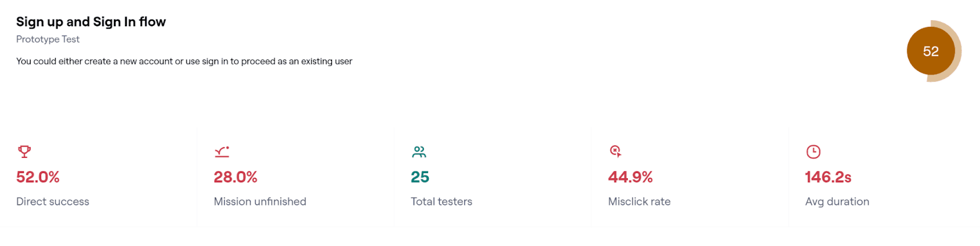
Task: Click the mission description text about existing user
Action: click(184, 61)
